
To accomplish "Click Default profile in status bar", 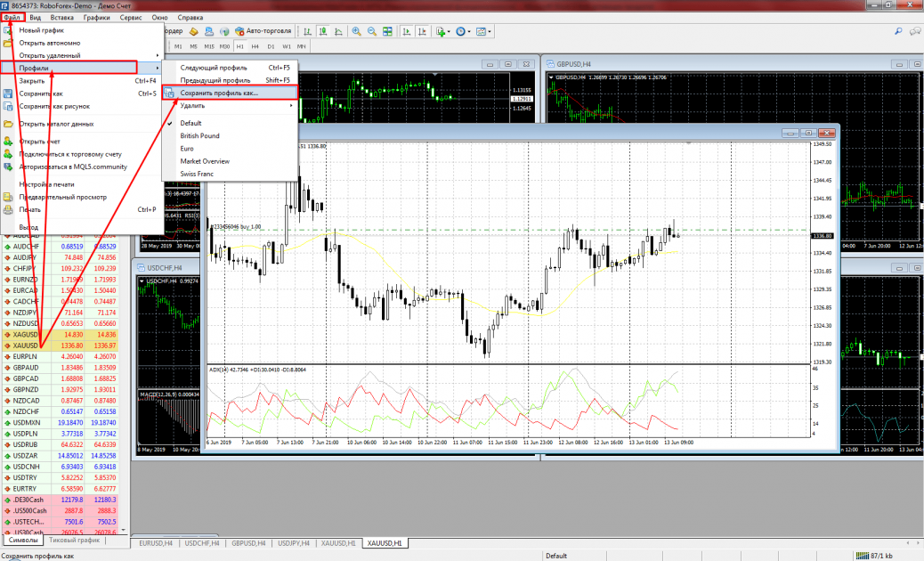I will coord(556,556).
